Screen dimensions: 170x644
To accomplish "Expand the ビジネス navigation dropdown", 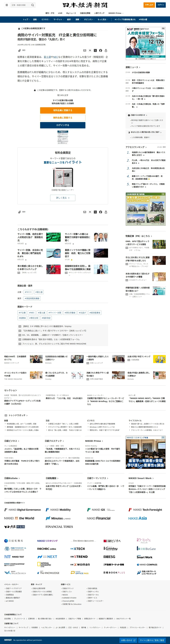I will pyautogui.click(x=46, y=20).
